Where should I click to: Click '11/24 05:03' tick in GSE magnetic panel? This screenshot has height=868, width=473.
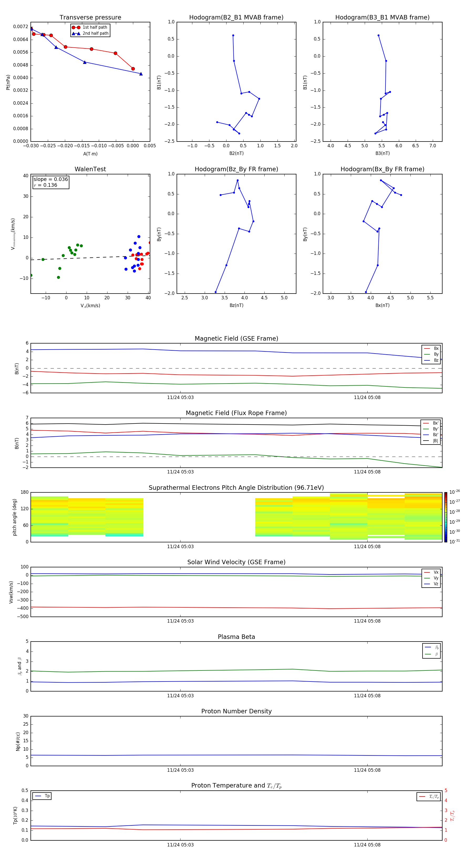[181, 398]
